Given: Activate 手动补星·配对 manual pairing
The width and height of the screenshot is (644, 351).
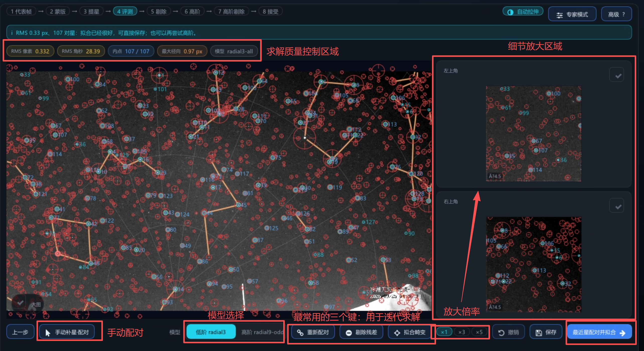Looking at the screenshot, I should pyautogui.click(x=67, y=332).
